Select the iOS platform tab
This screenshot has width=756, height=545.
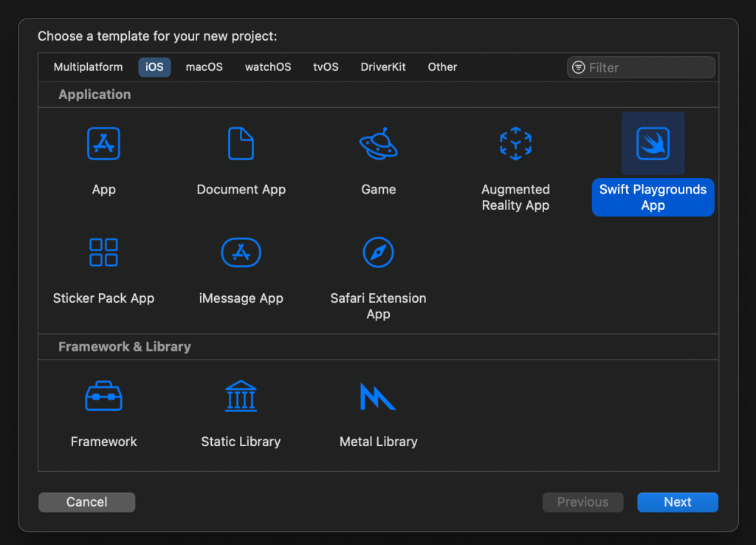point(154,67)
